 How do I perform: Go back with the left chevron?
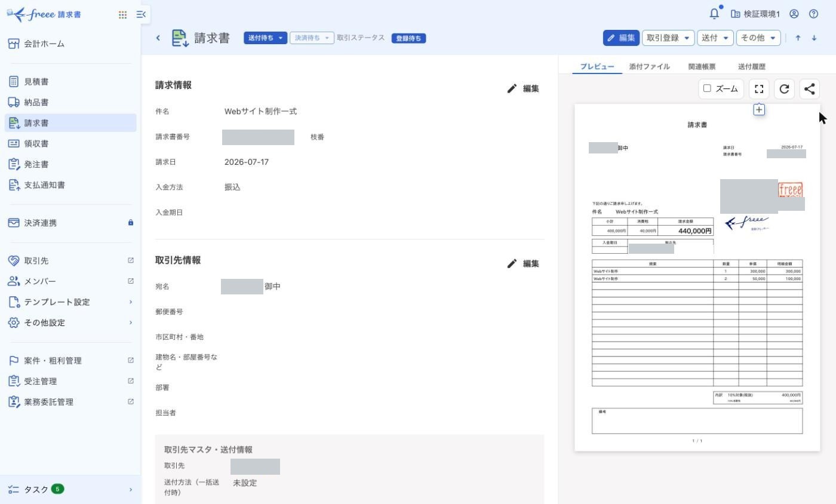click(x=158, y=38)
